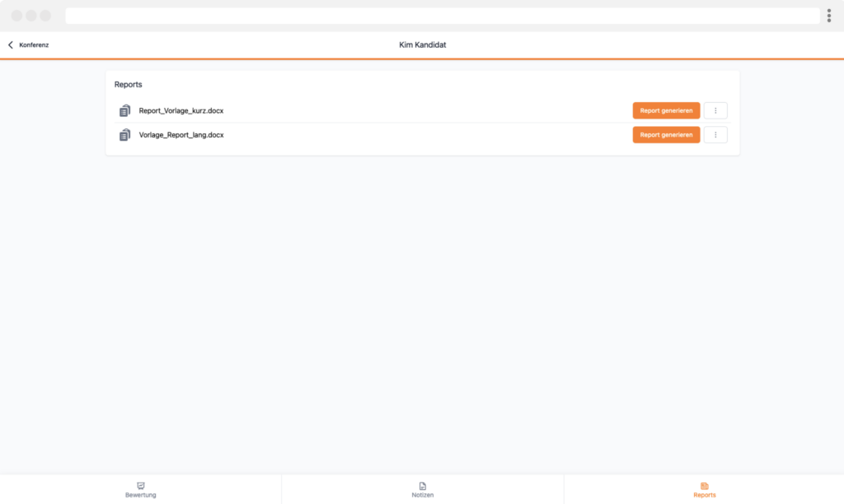Click document icon of Vorlage_Report_lang.docx
This screenshot has height=504, width=844.
125,135
